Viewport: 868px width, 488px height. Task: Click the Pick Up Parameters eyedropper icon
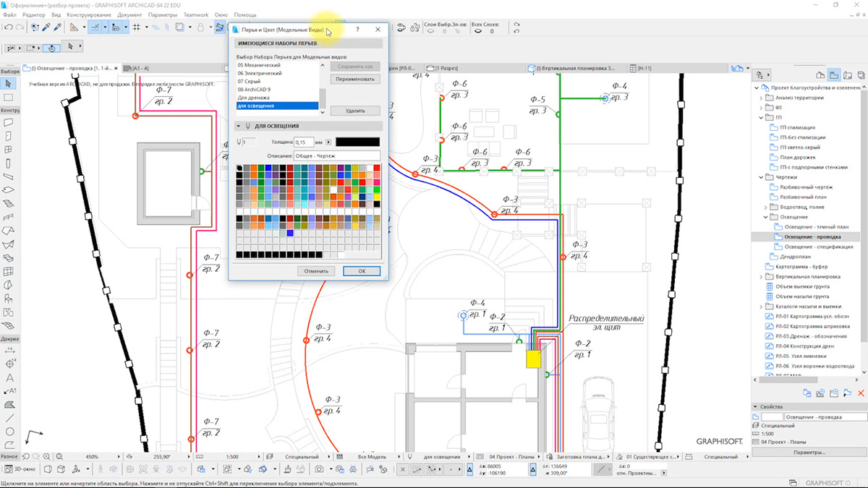46,27
